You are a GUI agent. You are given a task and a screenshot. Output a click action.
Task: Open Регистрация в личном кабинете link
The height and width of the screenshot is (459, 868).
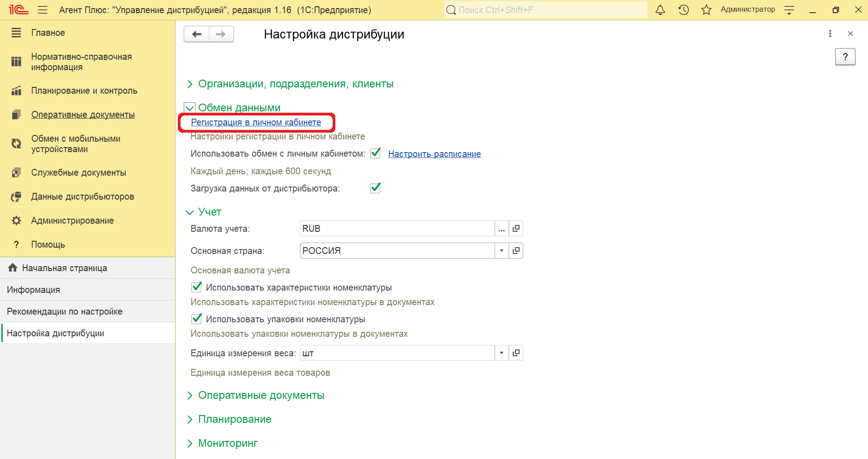(x=256, y=122)
